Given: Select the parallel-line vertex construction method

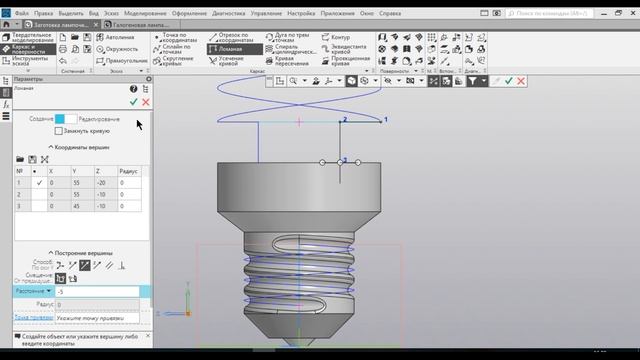Looking at the screenshot, I should (x=109, y=265).
